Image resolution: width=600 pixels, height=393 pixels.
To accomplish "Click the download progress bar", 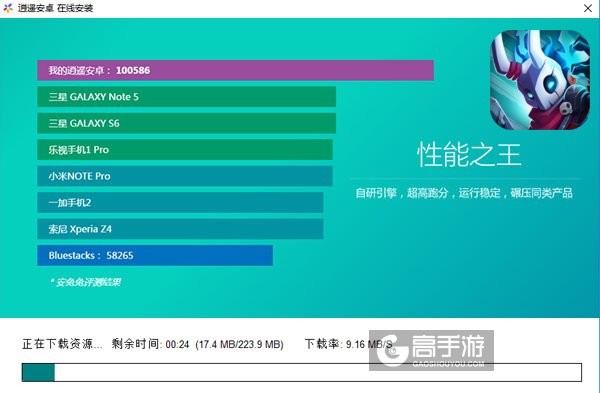I will pos(302,372).
